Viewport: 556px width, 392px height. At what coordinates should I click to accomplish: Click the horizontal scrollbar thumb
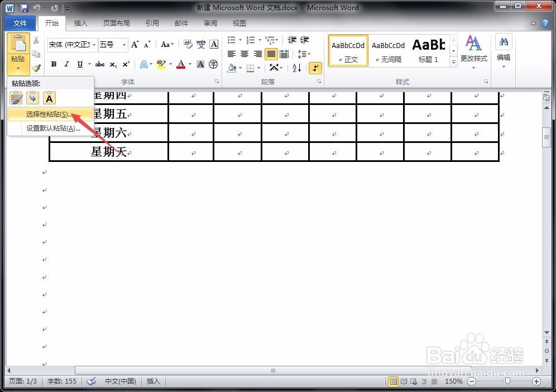273,370
